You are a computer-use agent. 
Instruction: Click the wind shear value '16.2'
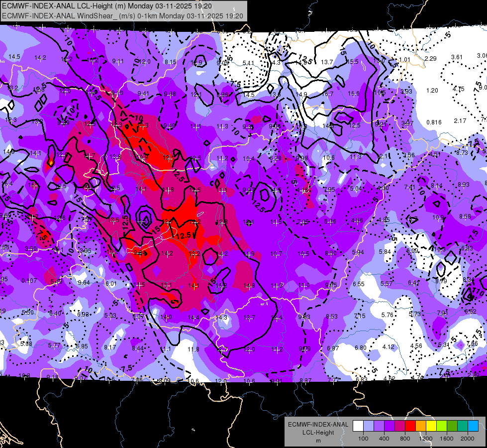(x=221, y=285)
